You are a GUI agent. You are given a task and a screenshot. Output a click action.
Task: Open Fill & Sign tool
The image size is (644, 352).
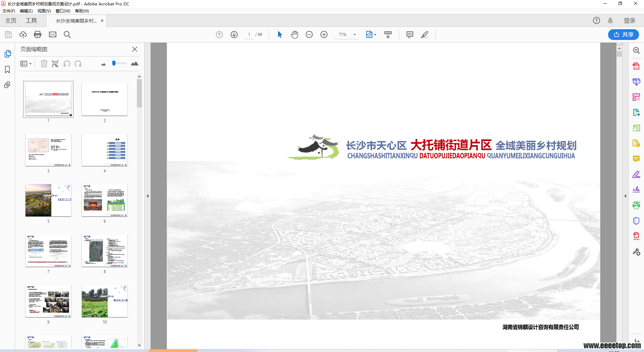point(636,174)
